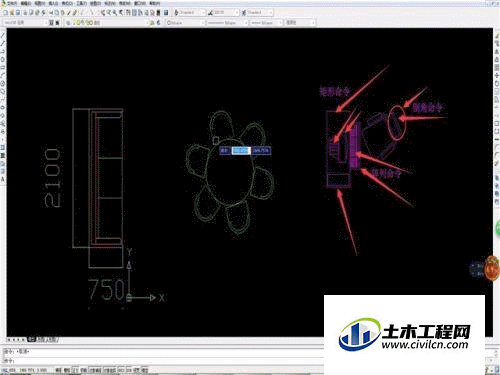The width and height of the screenshot is (500, 375).
Task: Expand the layer list dropdown
Action: (x=109, y=23)
